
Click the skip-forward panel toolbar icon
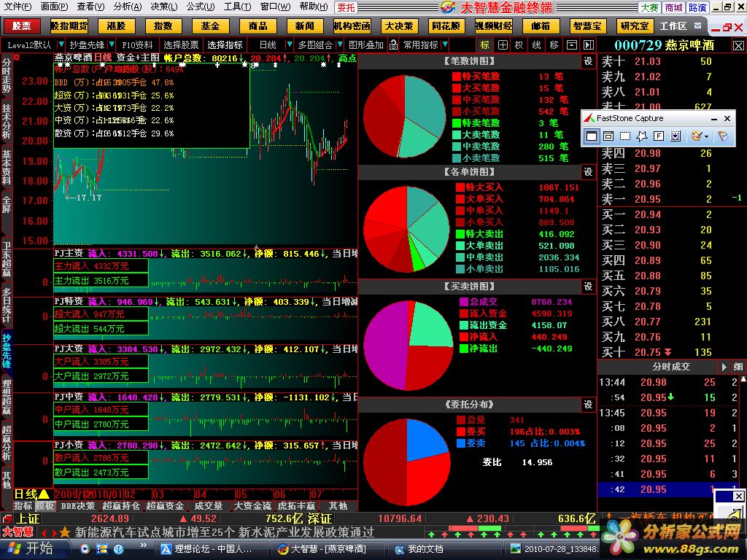[x=589, y=44]
